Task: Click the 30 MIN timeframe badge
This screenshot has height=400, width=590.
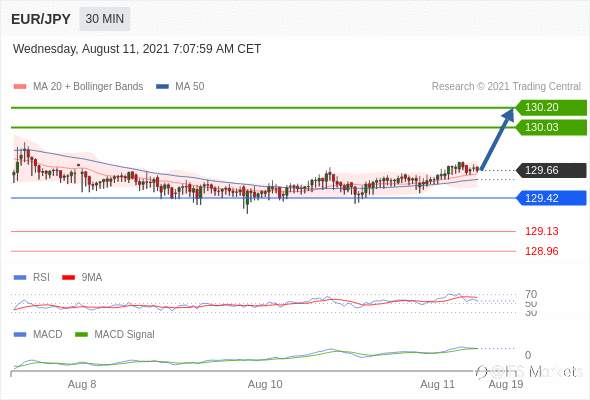Action: point(105,18)
